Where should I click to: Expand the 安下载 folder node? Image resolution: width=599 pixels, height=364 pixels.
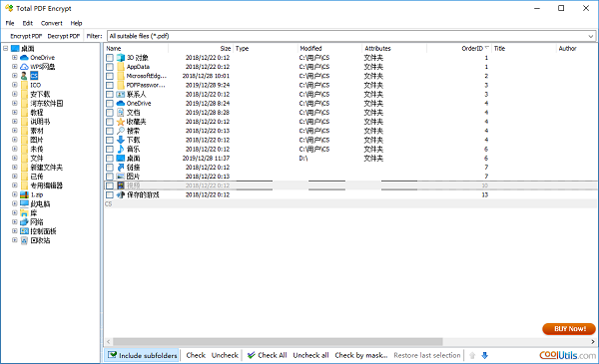(x=15, y=94)
